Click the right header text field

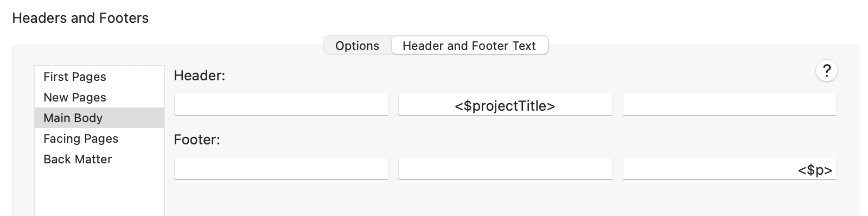click(730, 104)
